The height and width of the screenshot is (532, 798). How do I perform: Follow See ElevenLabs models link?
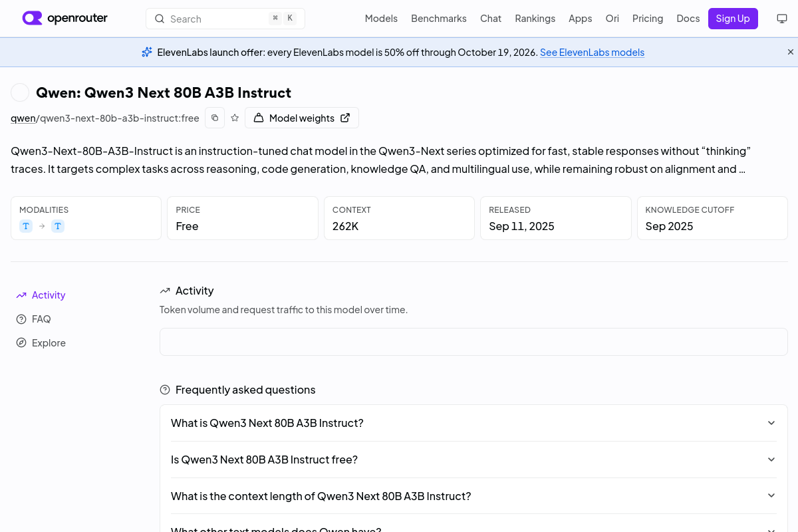(x=592, y=52)
